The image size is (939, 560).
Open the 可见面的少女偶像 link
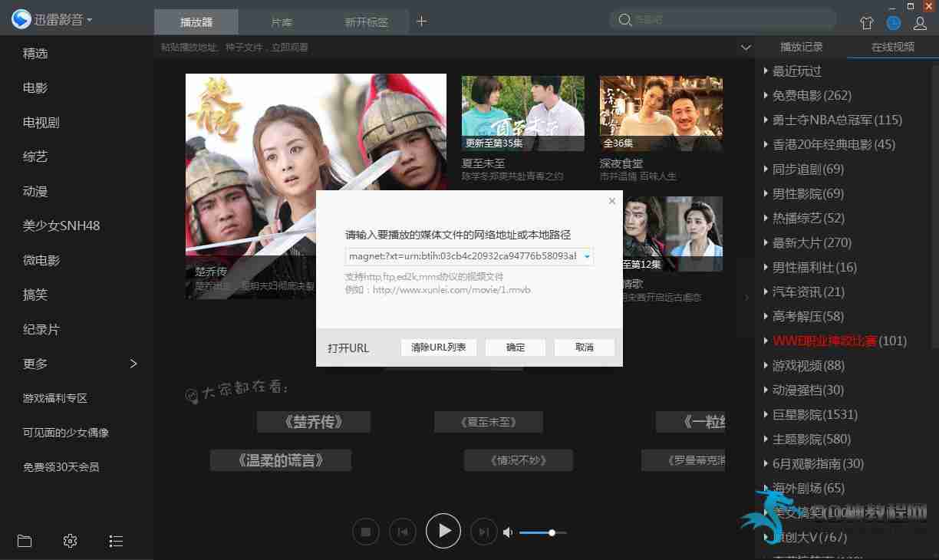[66, 433]
